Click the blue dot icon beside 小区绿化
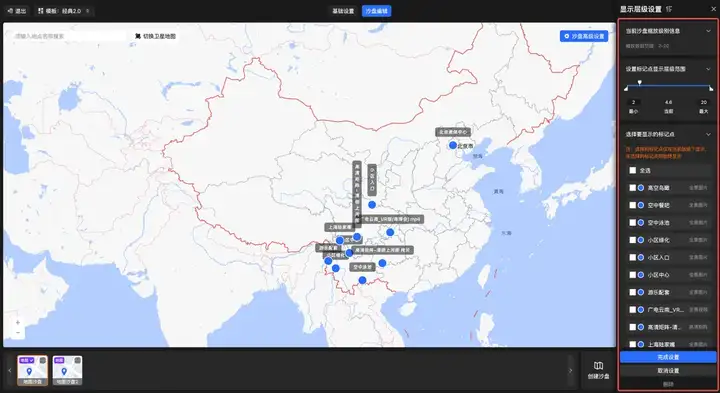Viewport: 720px width, 393px height. (641, 240)
